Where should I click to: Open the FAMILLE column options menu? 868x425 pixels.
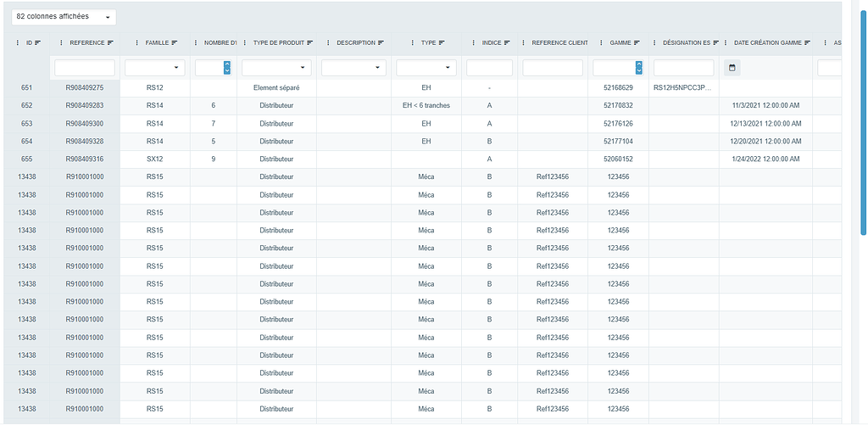pyautogui.click(x=137, y=42)
